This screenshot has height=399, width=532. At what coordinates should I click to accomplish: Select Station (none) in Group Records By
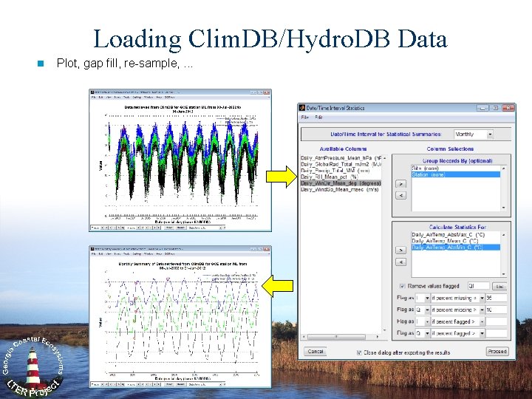(x=456, y=174)
